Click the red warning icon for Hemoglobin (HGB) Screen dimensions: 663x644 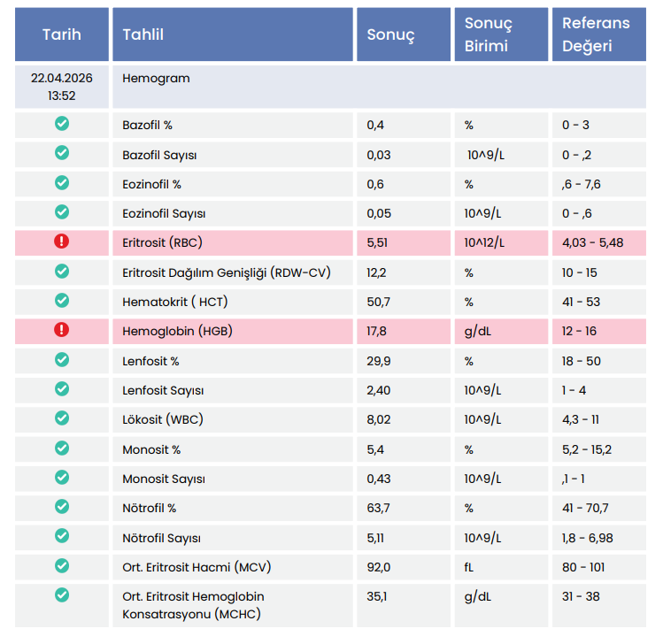click(62, 330)
